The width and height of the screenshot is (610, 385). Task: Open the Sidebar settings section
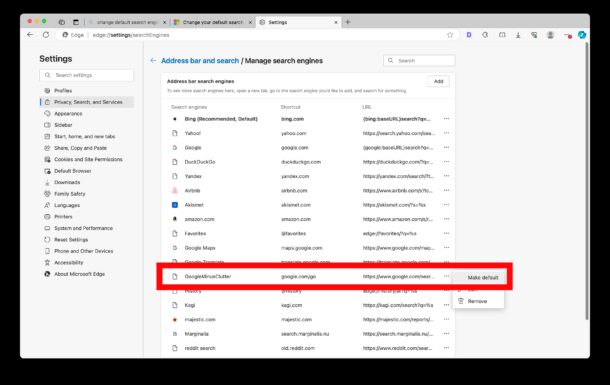tap(87, 125)
